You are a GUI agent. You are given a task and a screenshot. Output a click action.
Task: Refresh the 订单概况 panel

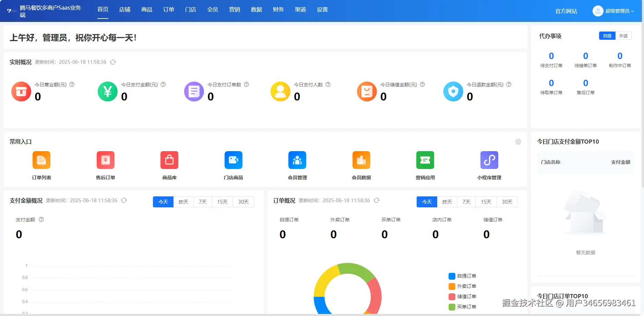tap(377, 200)
